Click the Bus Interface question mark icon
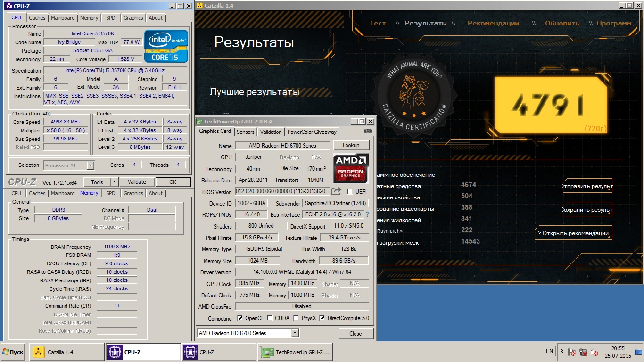Viewport: 644px width, 362px height. 367,214
